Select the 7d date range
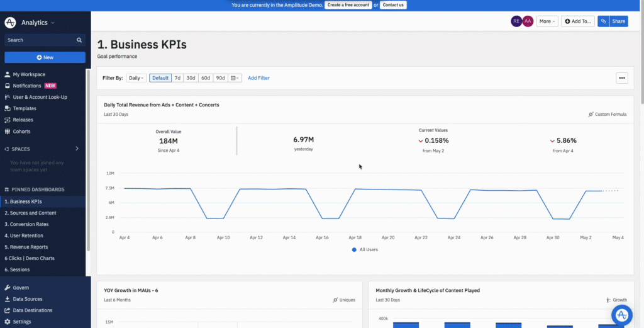This screenshot has width=644, height=328. click(178, 78)
